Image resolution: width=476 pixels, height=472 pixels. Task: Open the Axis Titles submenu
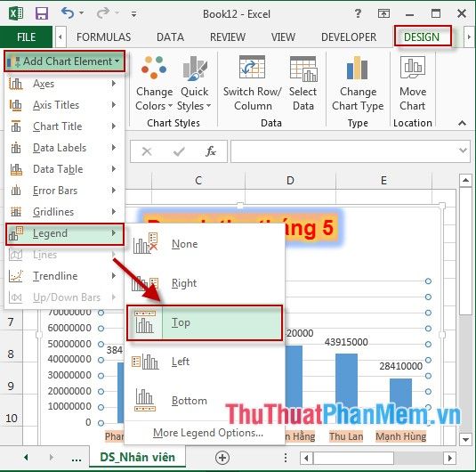(x=64, y=105)
